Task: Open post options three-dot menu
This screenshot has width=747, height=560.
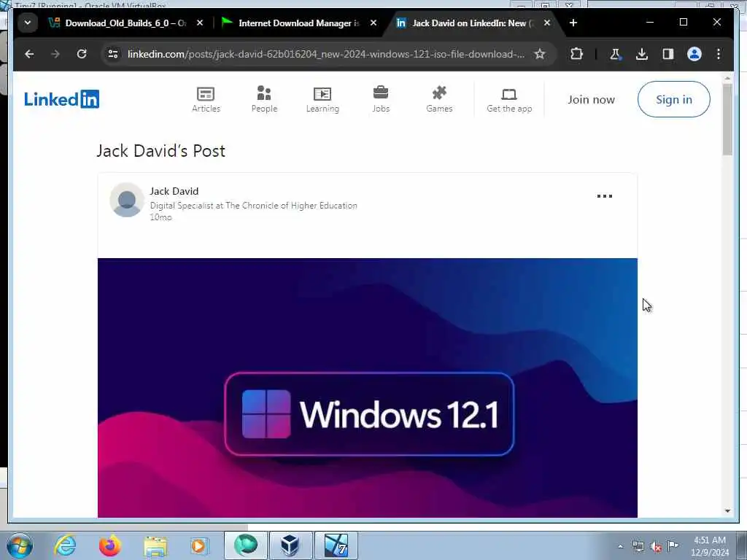Action: [x=605, y=196]
